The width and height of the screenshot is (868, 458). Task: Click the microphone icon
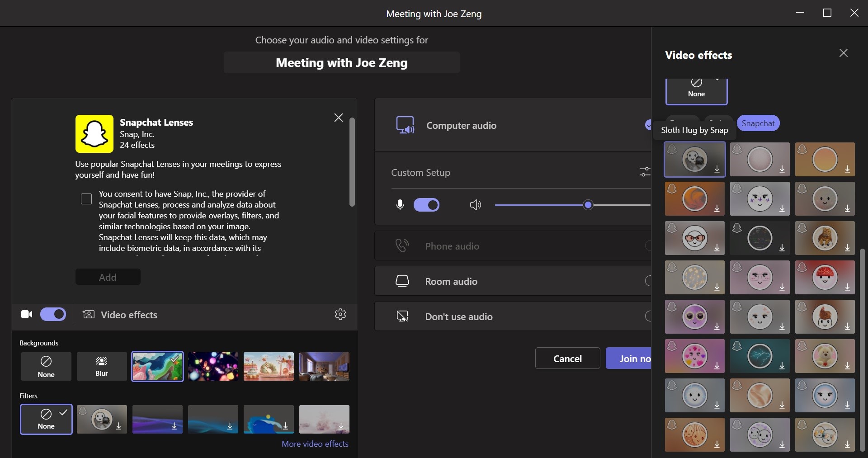pyautogui.click(x=400, y=205)
